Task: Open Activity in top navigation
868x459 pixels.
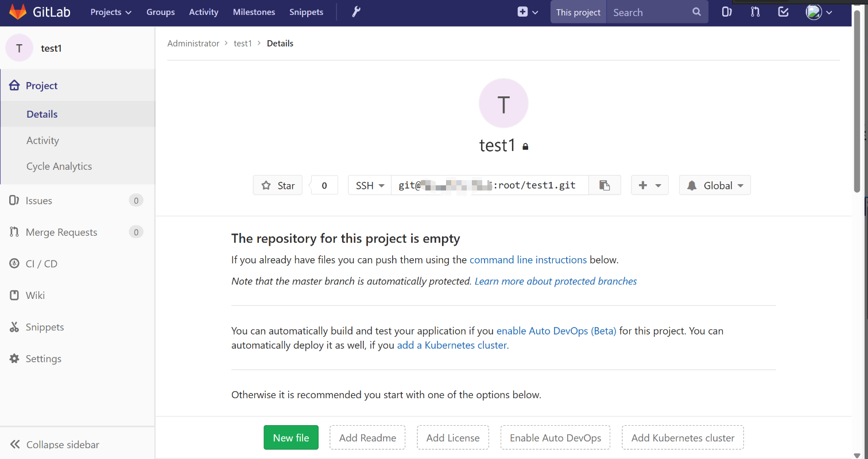Action: coord(204,12)
